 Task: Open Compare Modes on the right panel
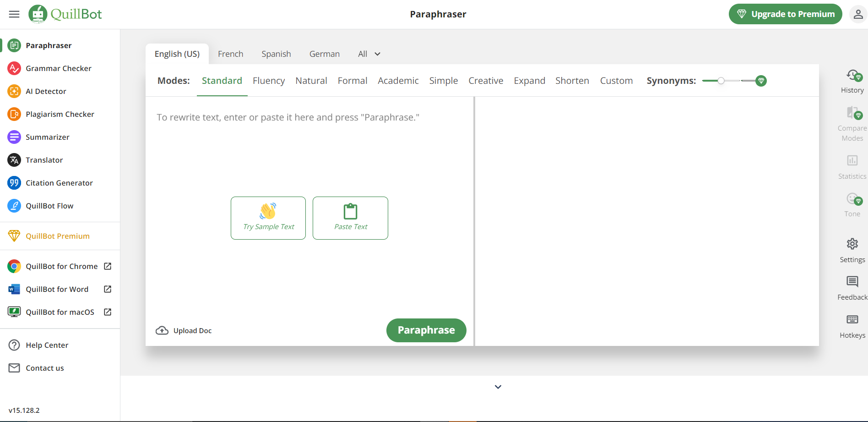[852, 121]
